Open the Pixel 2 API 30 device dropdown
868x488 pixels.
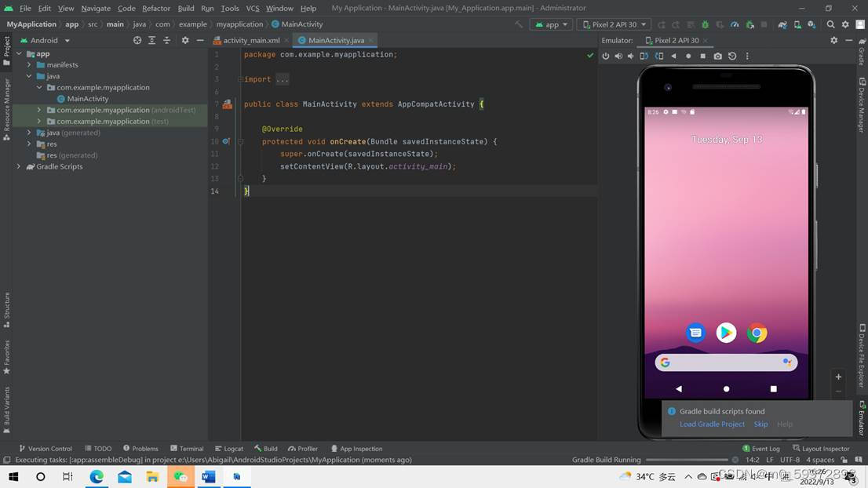pyautogui.click(x=615, y=24)
